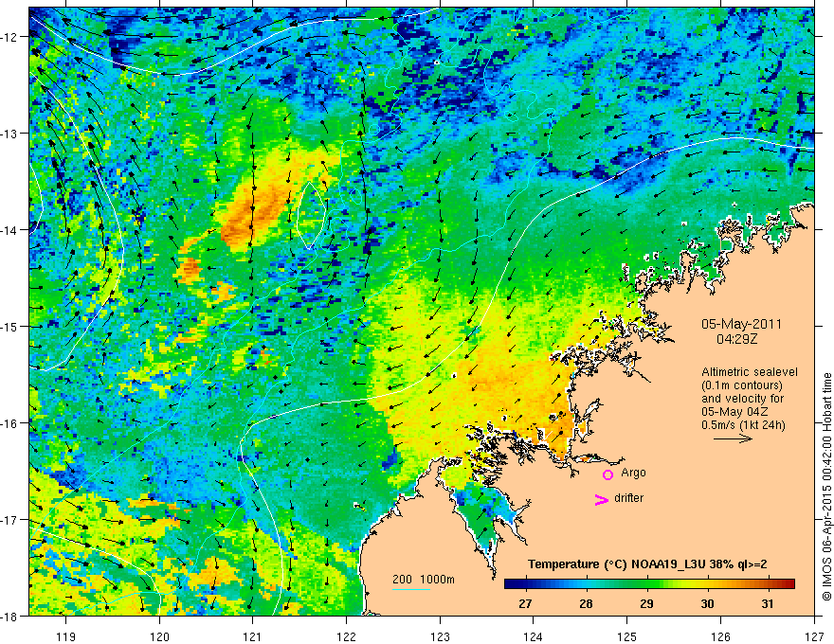The height and width of the screenshot is (644, 834).
Task: Click the IMOS copyright vertical text
Action: coord(827,487)
